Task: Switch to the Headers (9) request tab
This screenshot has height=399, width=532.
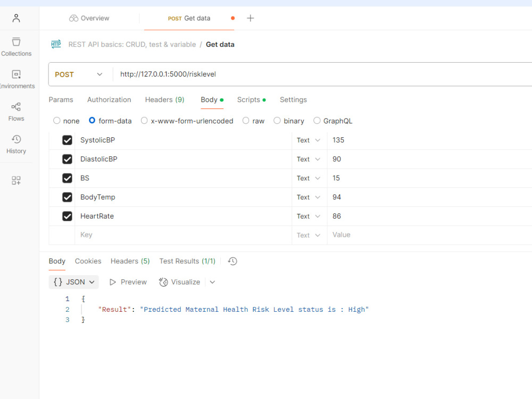Action: pos(164,100)
